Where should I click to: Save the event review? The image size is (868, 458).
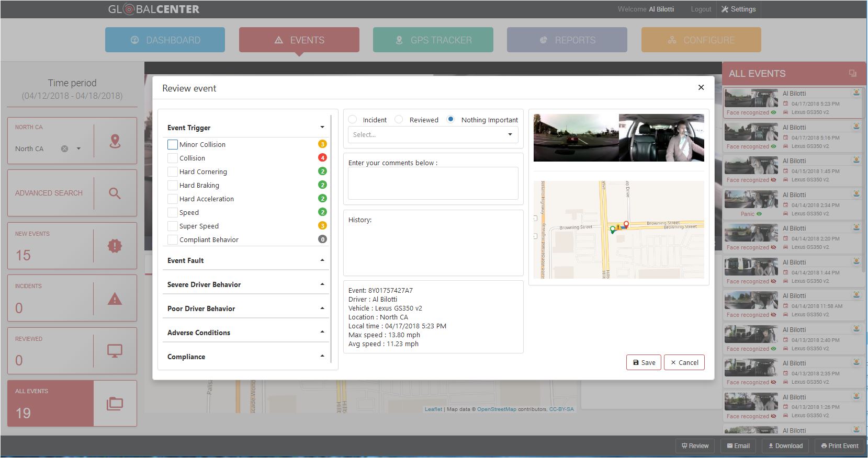(644, 362)
